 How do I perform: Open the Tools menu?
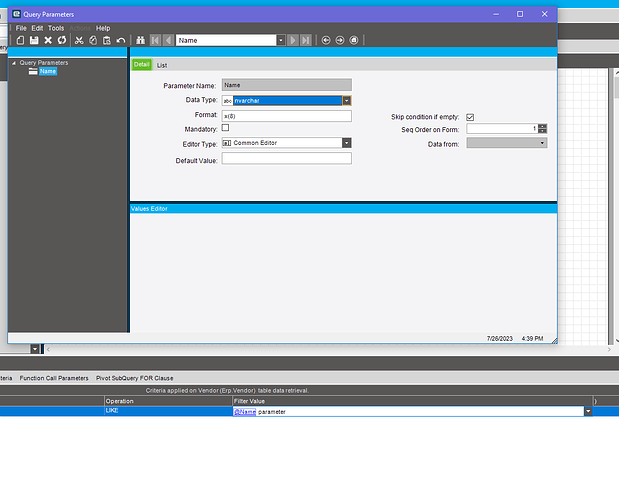point(56,28)
